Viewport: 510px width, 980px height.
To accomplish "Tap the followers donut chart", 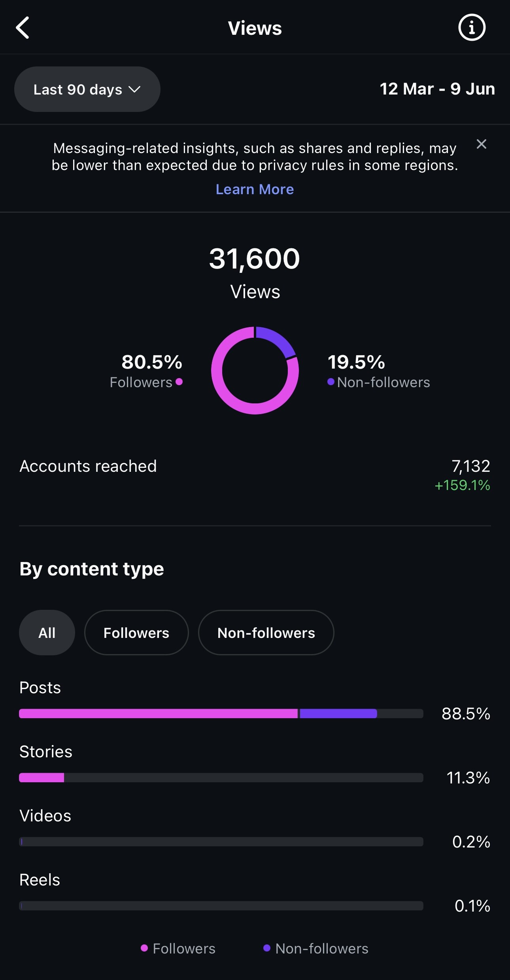I will click(x=255, y=371).
